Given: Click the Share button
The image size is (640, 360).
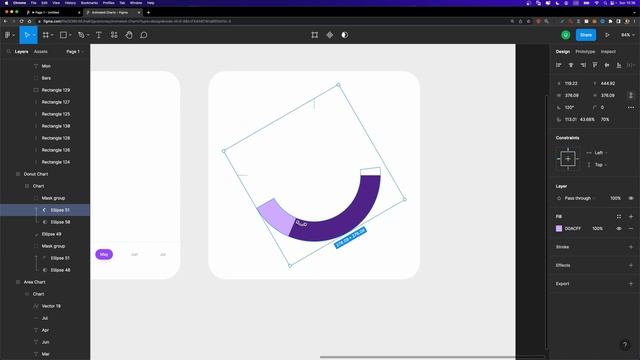Looking at the screenshot, I should [586, 35].
